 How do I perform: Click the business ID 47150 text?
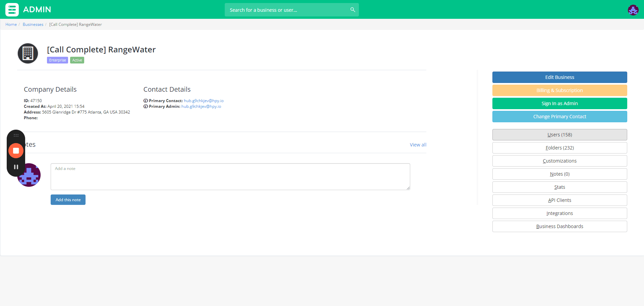tap(33, 101)
